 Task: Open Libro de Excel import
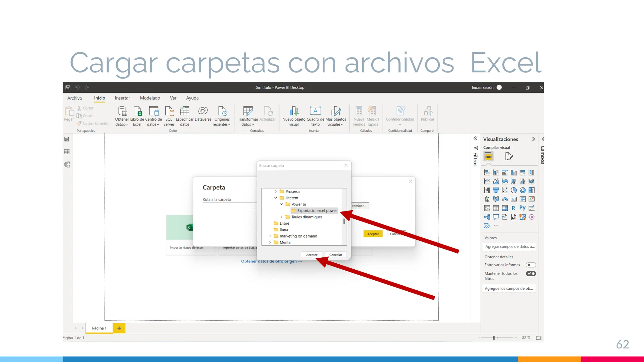click(137, 116)
